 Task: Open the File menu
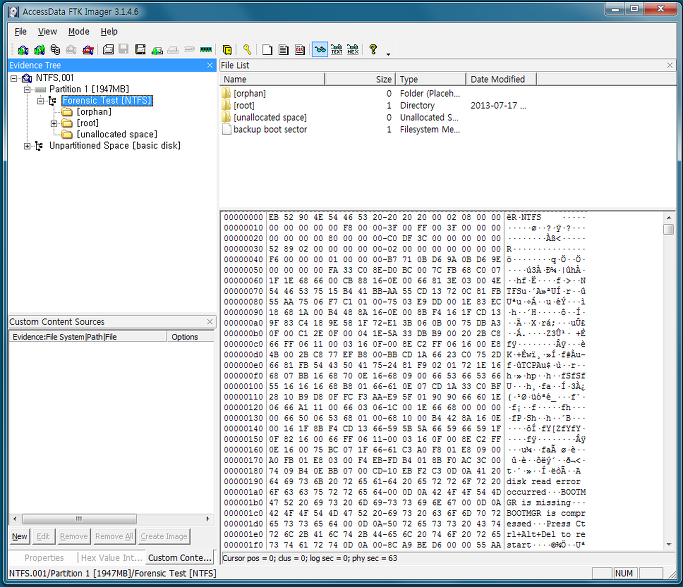[20, 32]
